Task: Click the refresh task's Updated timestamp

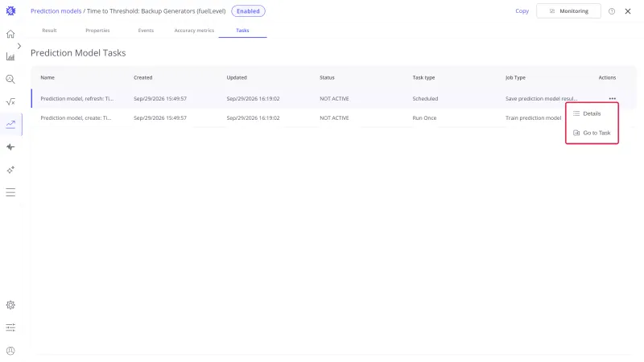Action: coord(253,98)
